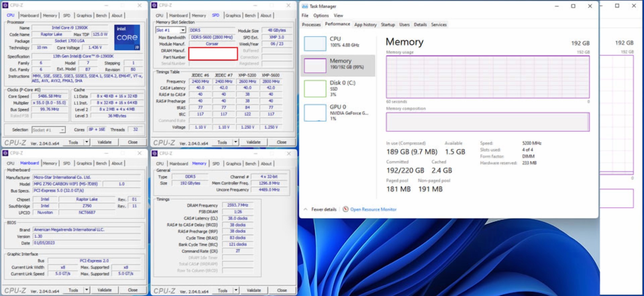Click Tools button in the Memory timings CPU-Z window
The width and height of the screenshot is (644, 296).
tap(222, 290)
